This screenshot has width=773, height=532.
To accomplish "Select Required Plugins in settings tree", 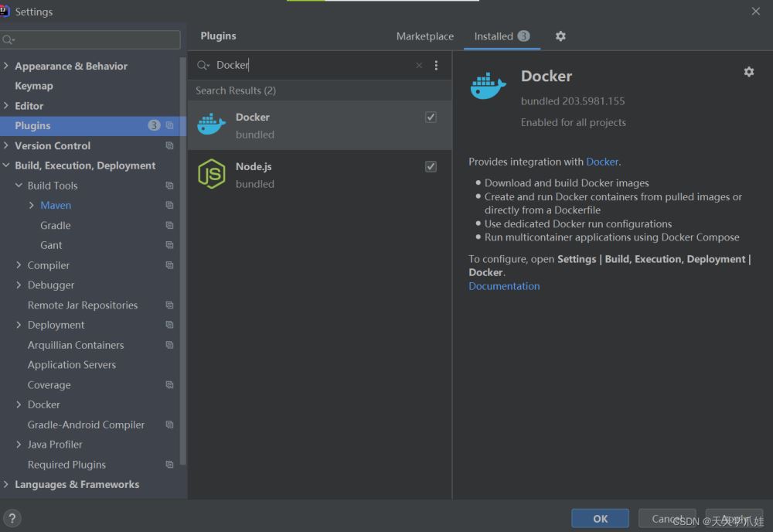I will [x=66, y=465].
